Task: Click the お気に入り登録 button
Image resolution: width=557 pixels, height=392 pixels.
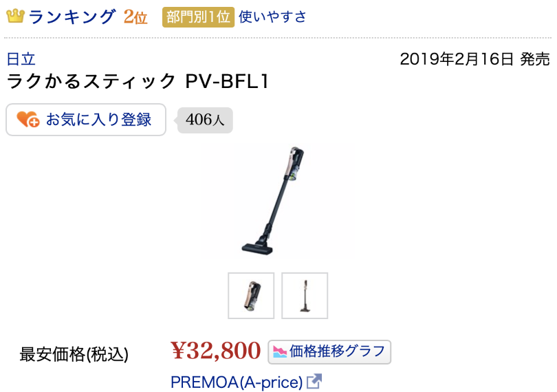Action: tap(86, 120)
